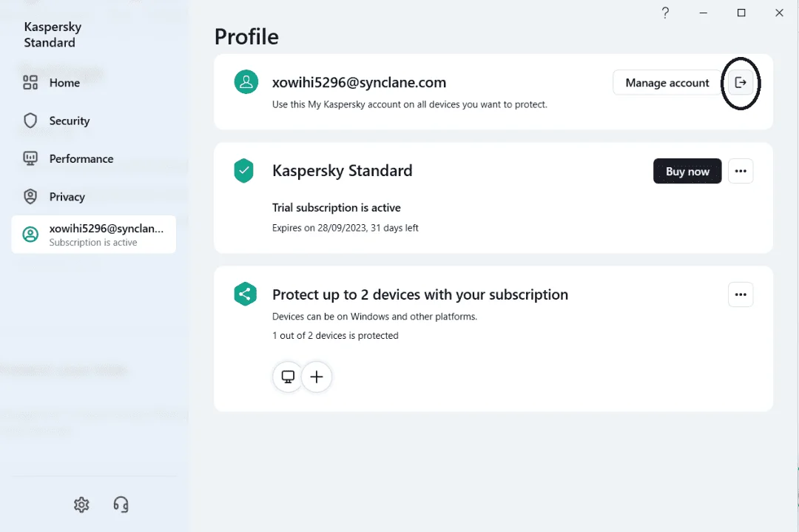799x532 pixels.
Task: Expand the Kaspersky Standard three-dot menu
Action: coord(741,171)
